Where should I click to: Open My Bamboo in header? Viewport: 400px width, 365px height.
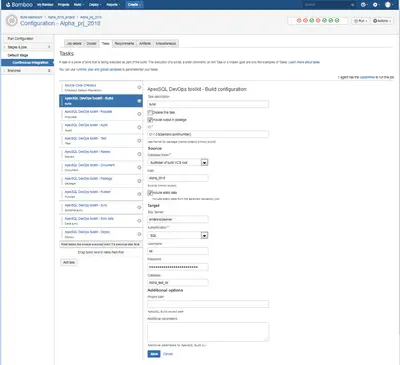(45, 5)
